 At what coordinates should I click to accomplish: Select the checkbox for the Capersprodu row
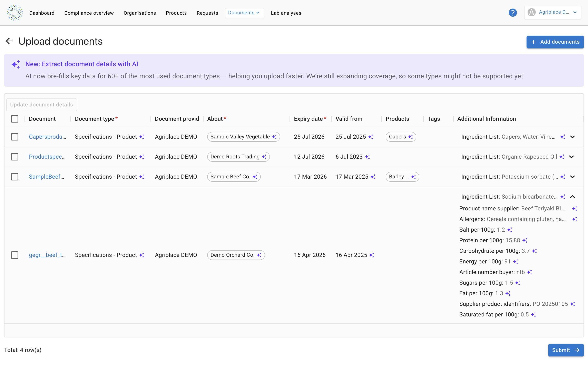point(15,137)
